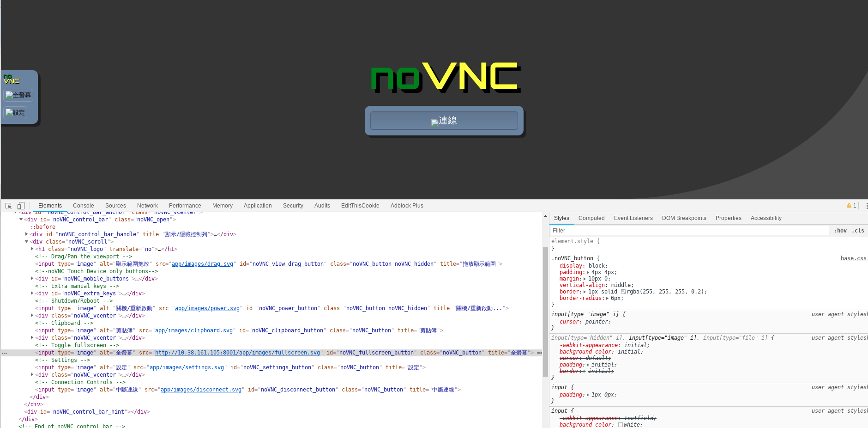Open the Network panel tab
Image resolution: width=868 pixels, height=428 pixels.
click(x=147, y=205)
